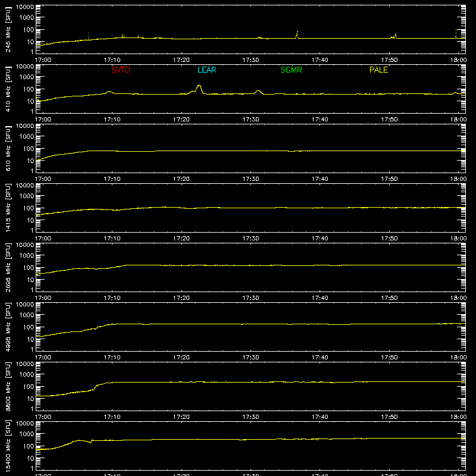Click the 17:51 spike in the 245 MHz curve
This screenshot has width=476, height=476.
pos(395,35)
